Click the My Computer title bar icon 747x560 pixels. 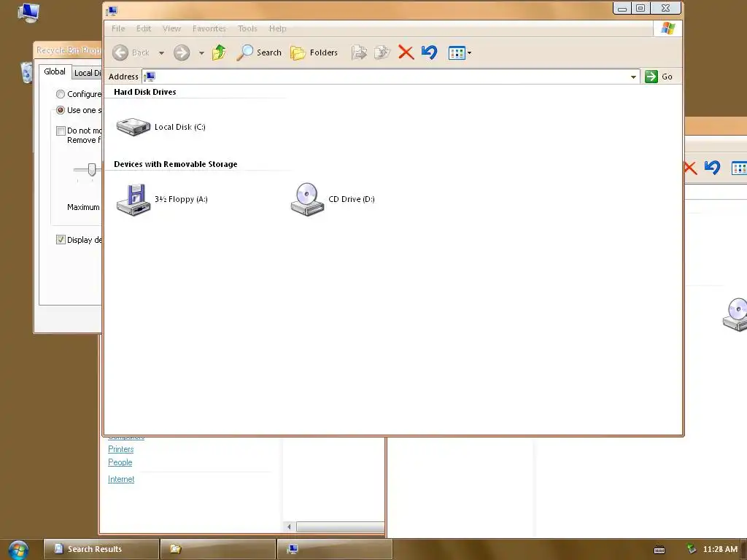pos(112,10)
